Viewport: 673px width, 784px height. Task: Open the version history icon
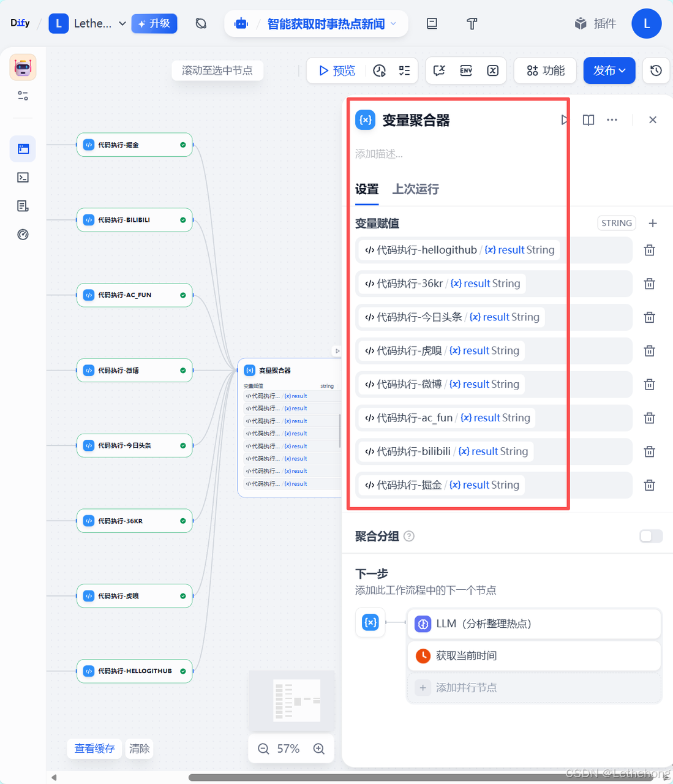point(656,70)
